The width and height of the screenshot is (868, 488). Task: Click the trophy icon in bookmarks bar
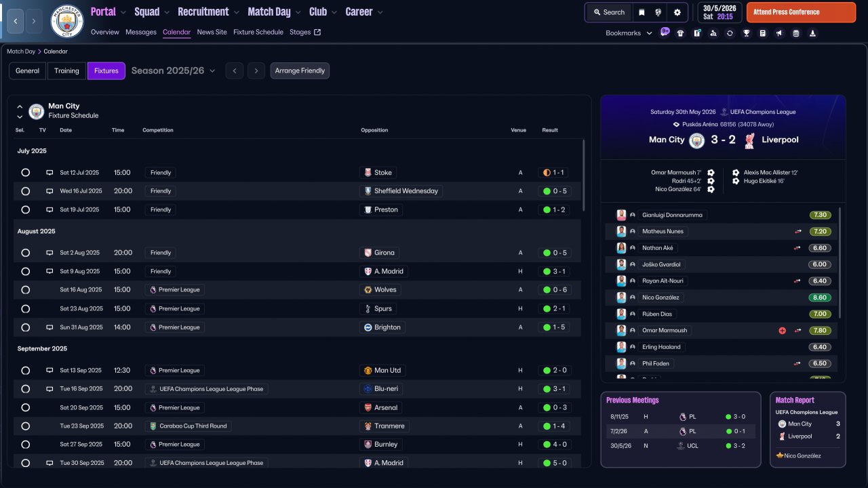746,33
